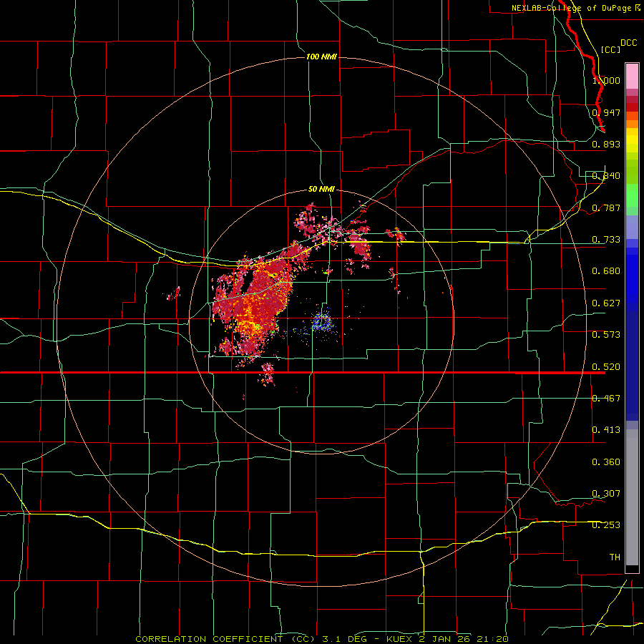Click the green segment of the color bar
644x644 pixels.
pyautogui.click(x=632, y=195)
